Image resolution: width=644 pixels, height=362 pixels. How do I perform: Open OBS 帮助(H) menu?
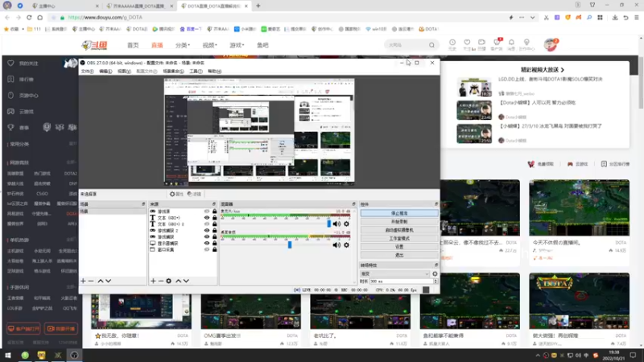coord(214,72)
